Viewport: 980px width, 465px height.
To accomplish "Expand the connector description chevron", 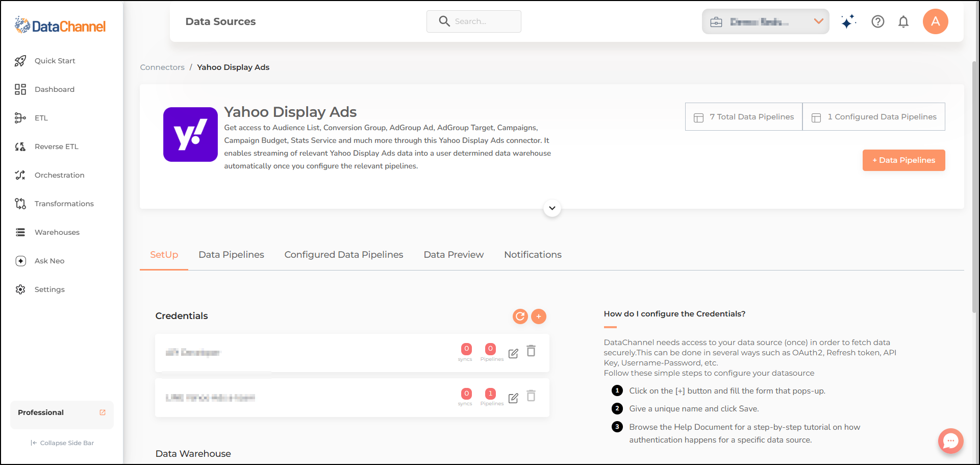I will coord(552,208).
